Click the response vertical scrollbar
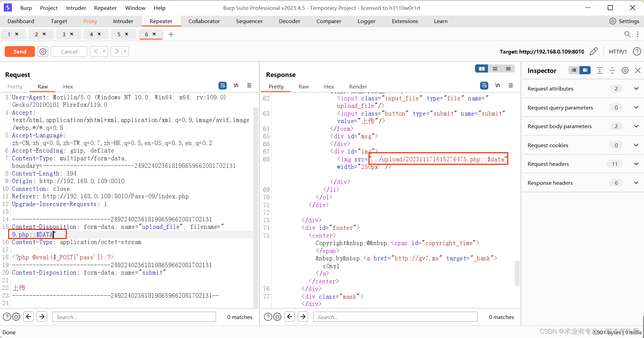Viewport: 644px width, 338px height. click(517, 273)
